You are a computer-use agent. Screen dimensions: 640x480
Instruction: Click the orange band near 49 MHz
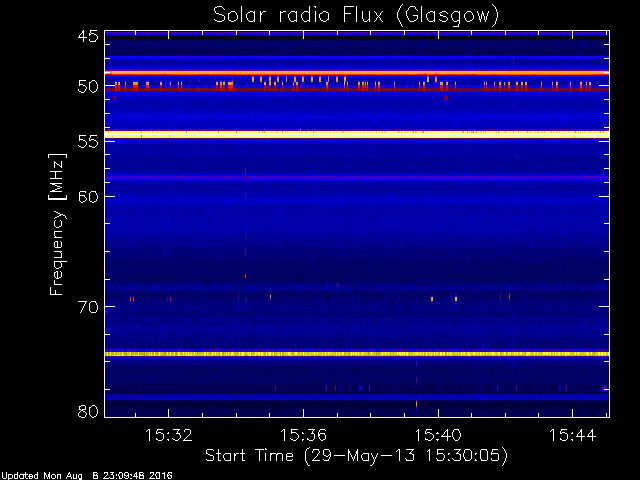tap(357, 73)
